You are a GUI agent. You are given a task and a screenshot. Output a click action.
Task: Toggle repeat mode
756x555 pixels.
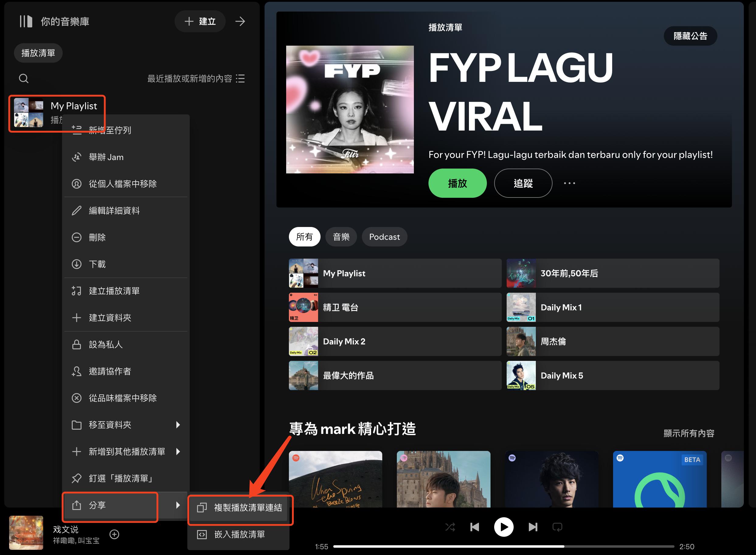pos(557,527)
